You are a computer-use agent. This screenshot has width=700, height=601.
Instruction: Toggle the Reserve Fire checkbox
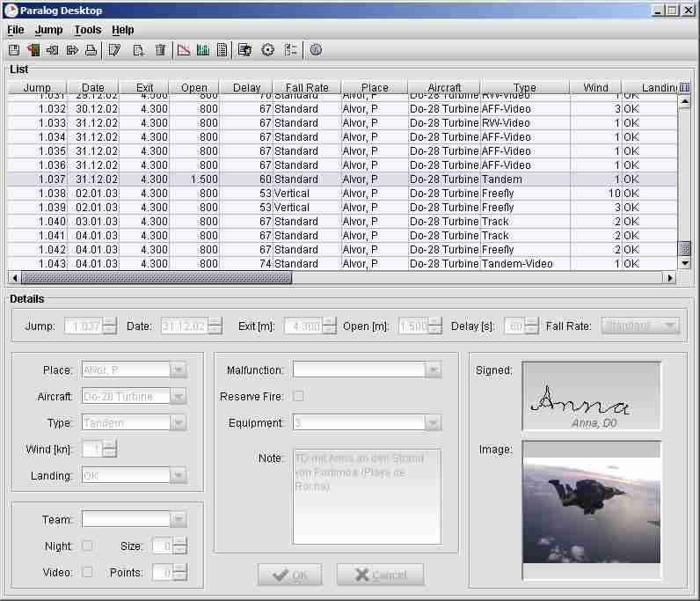click(x=298, y=396)
